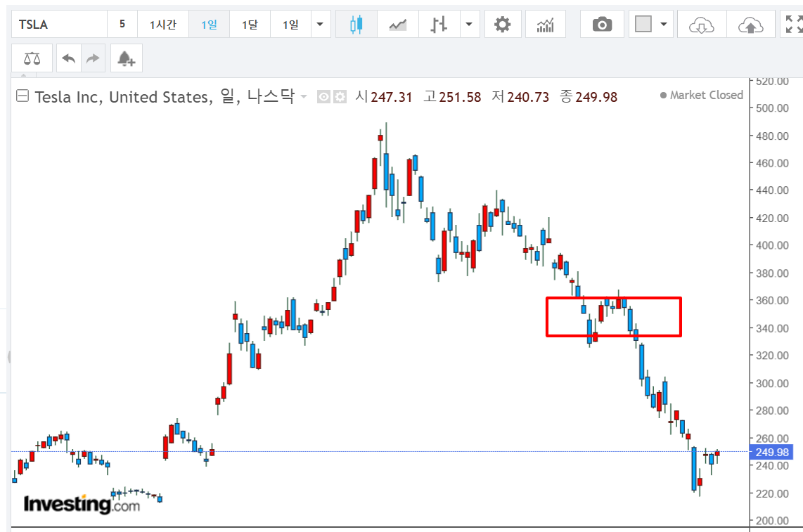Expand the chart type dropdown
803x532 pixels.
tap(469, 24)
